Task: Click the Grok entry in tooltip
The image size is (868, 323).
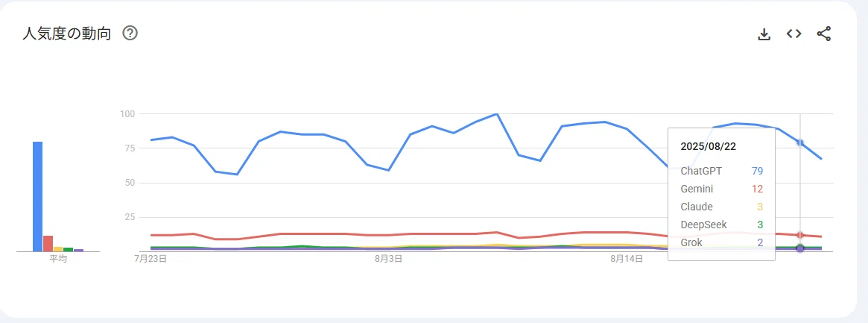Action: click(x=721, y=242)
